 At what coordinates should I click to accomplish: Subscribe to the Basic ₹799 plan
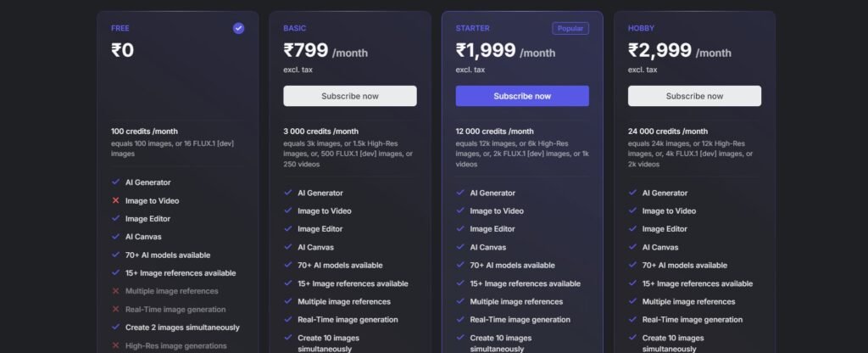pos(350,96)
